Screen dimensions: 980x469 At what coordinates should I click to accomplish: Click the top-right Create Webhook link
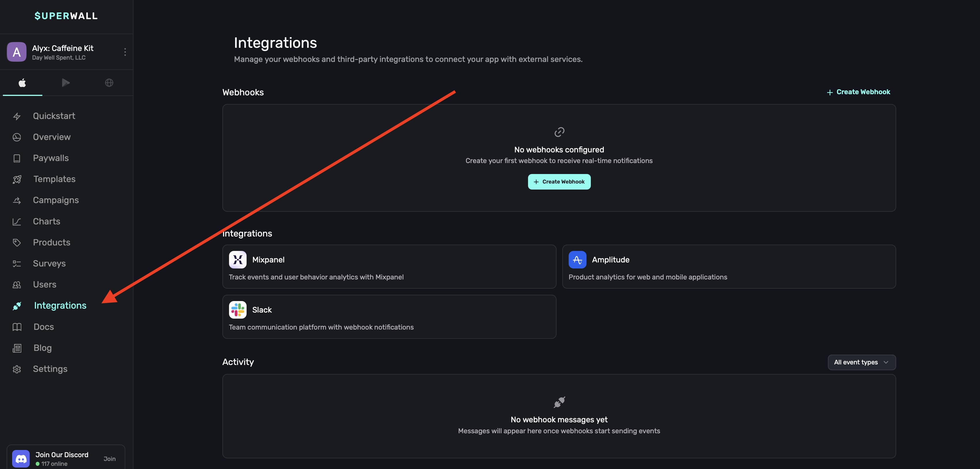click(858, 92)
